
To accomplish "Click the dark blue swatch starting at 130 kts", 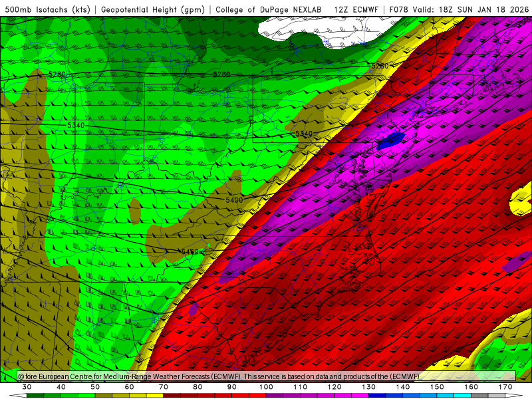I will point(377,396).
